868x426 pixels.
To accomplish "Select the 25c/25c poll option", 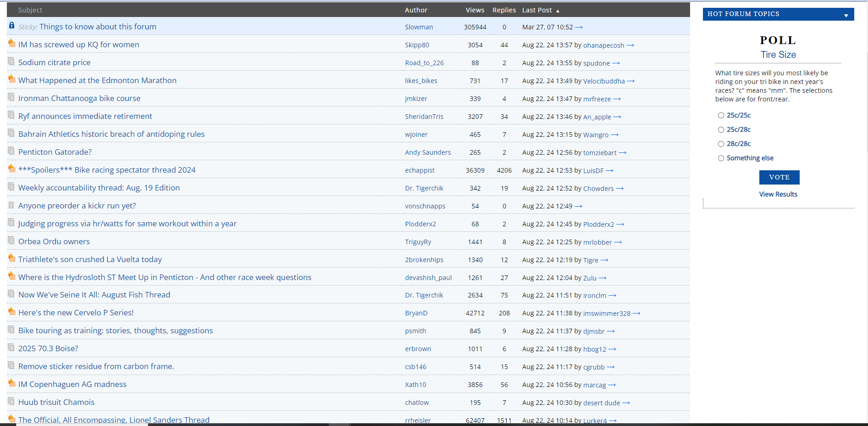I will click(721, 116).
